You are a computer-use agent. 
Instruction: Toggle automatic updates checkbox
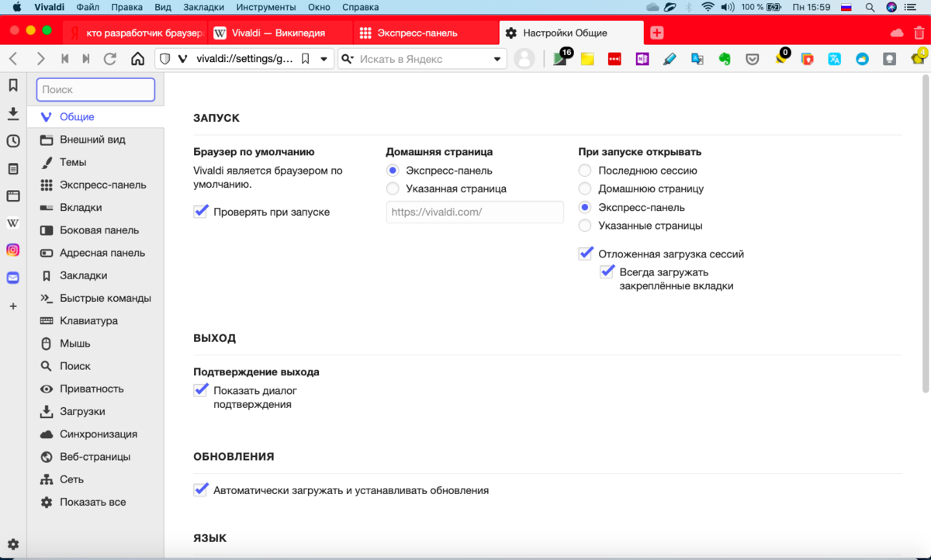click(x=201, y=489)
